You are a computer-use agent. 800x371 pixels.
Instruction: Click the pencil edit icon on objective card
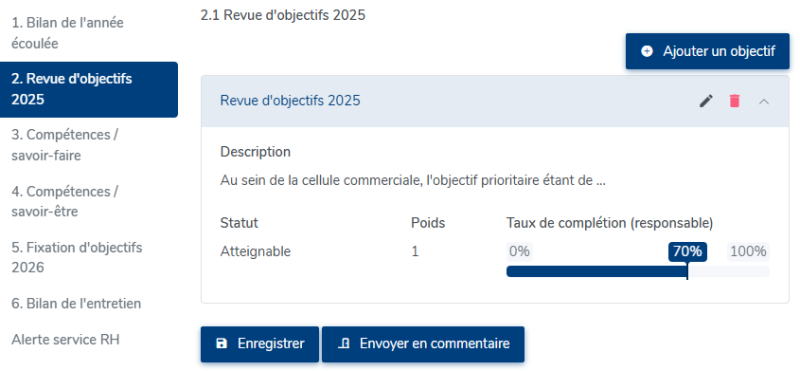[706, 101]
